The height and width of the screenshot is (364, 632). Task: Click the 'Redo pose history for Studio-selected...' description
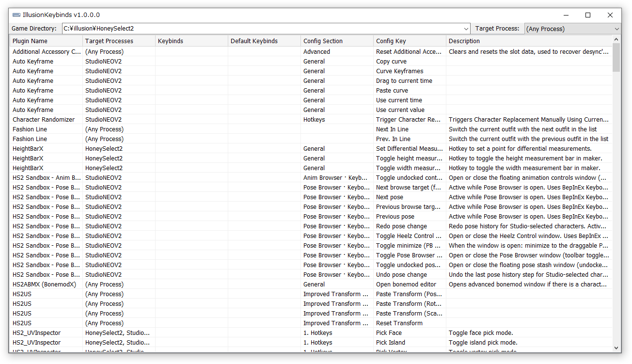(x=528, y=226)
